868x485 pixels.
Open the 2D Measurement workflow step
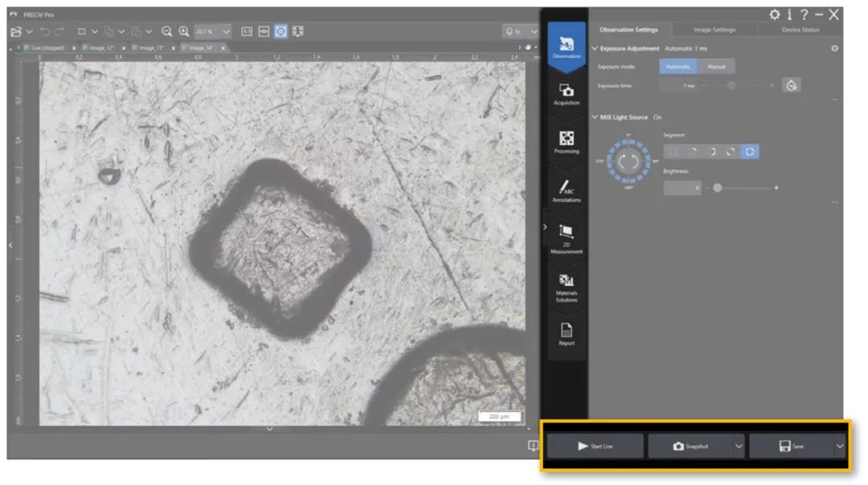(567, 239)
